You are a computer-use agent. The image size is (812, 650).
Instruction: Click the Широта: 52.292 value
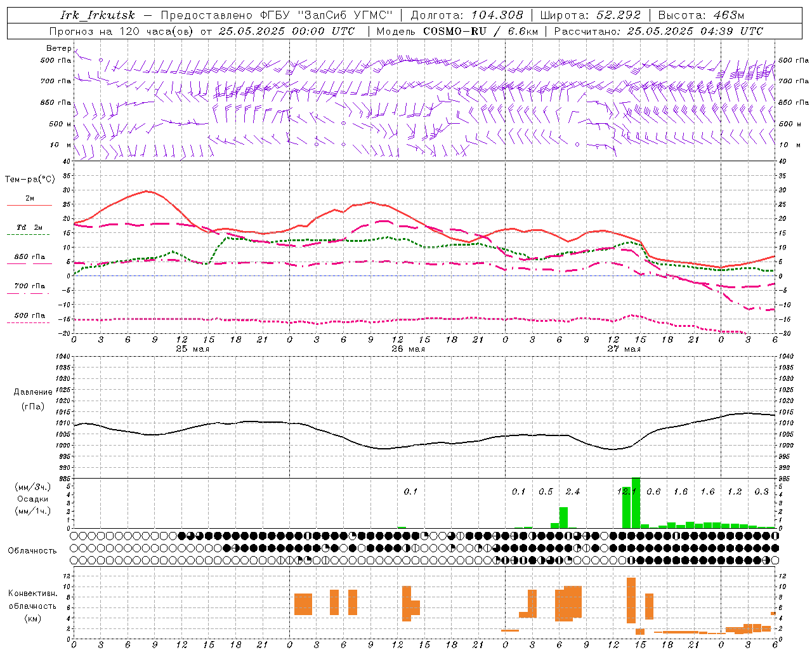[x=591, y=15]
